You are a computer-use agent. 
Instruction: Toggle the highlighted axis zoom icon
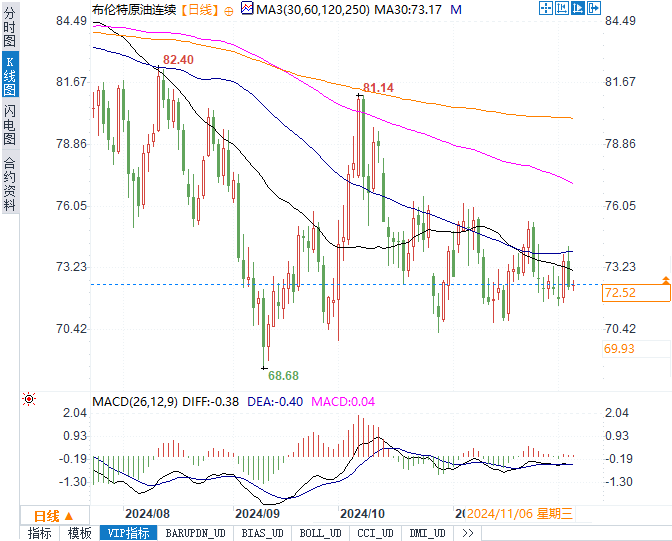(x=578, y=8)
